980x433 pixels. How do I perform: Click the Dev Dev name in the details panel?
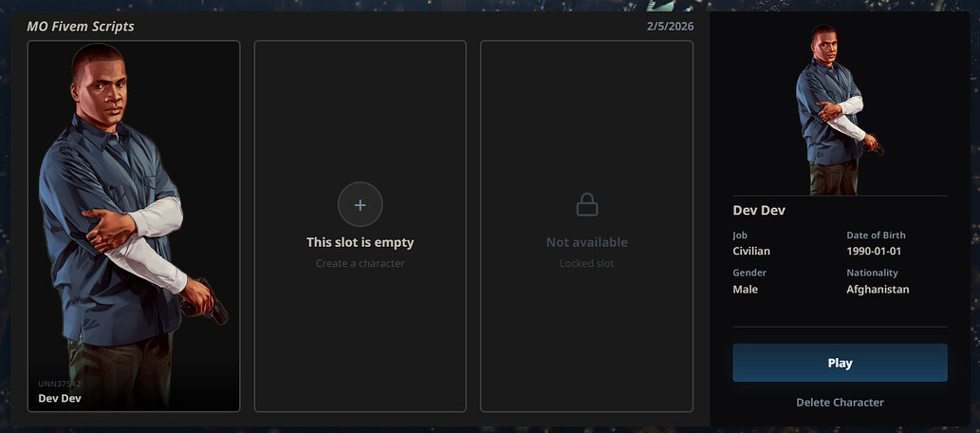(x=759, y=210)
